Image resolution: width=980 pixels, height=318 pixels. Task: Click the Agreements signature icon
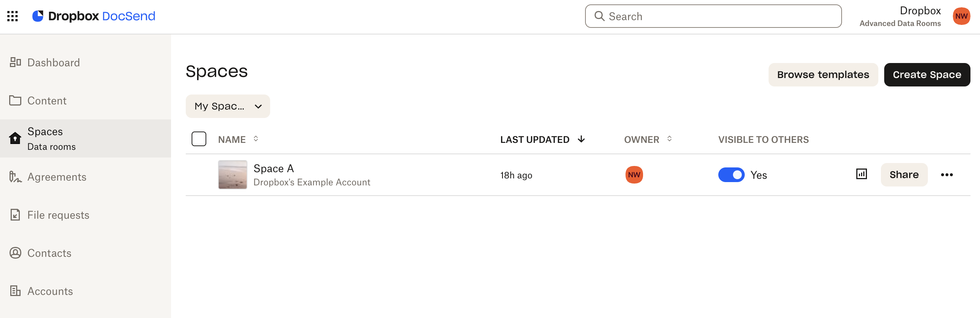[15, 177]
